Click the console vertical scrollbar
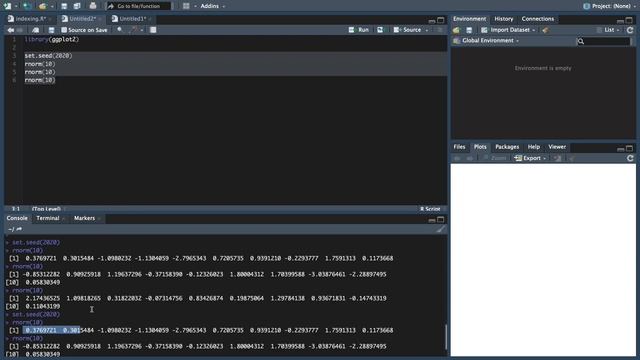This screenshot has width=640, height=360. coord(446,337)
